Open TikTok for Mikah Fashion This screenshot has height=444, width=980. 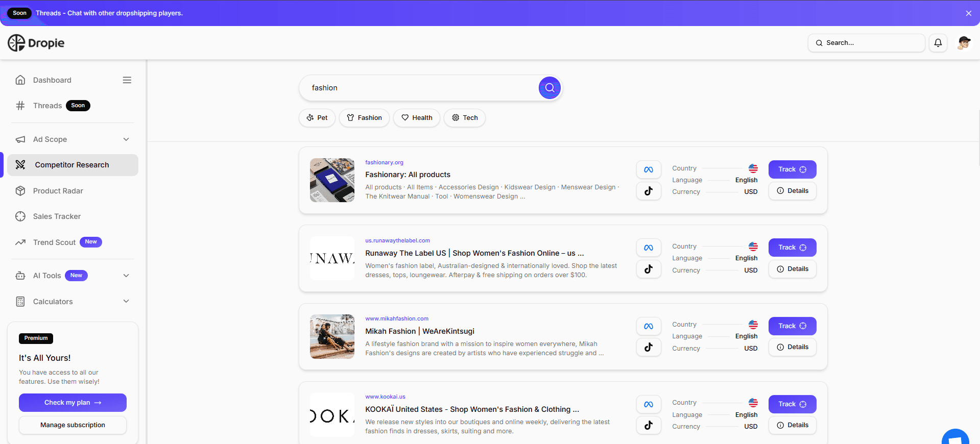click(649, 347)
